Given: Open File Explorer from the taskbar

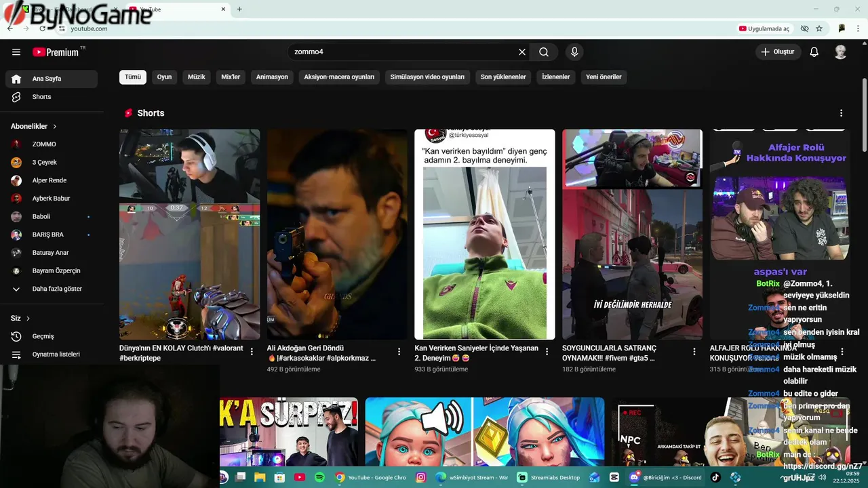Looking at the screenshot, I should (x=260, y=477).
